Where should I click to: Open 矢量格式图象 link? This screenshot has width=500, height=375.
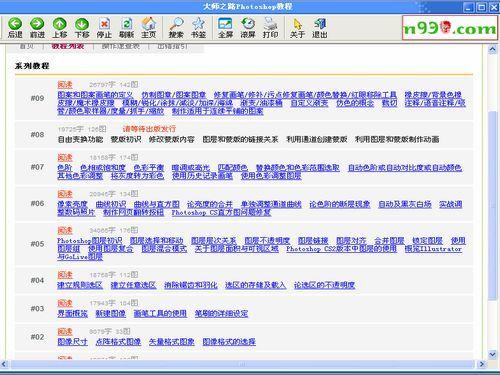click(x=172, y=341)
